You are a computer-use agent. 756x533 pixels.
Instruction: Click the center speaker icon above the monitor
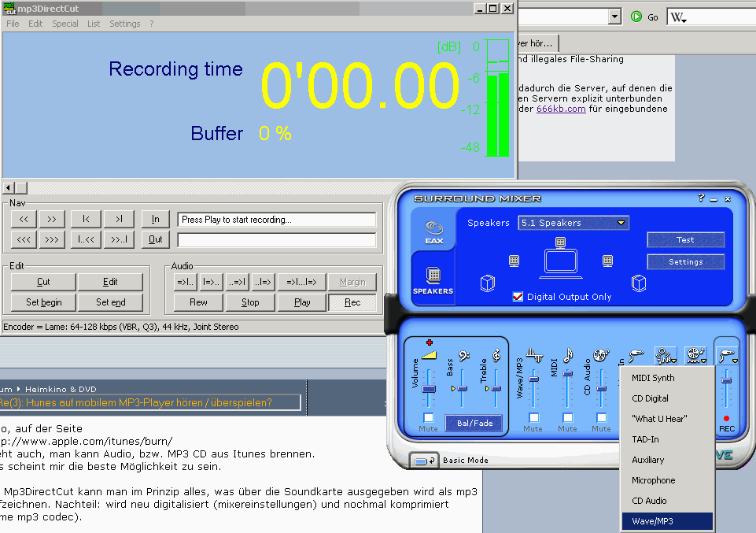click(560, 242)
